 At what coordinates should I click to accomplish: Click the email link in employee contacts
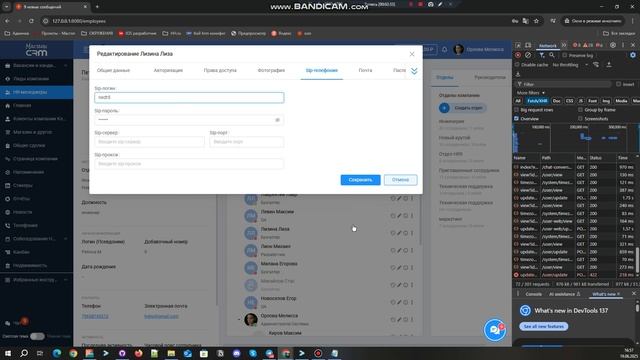coord(161,316)
